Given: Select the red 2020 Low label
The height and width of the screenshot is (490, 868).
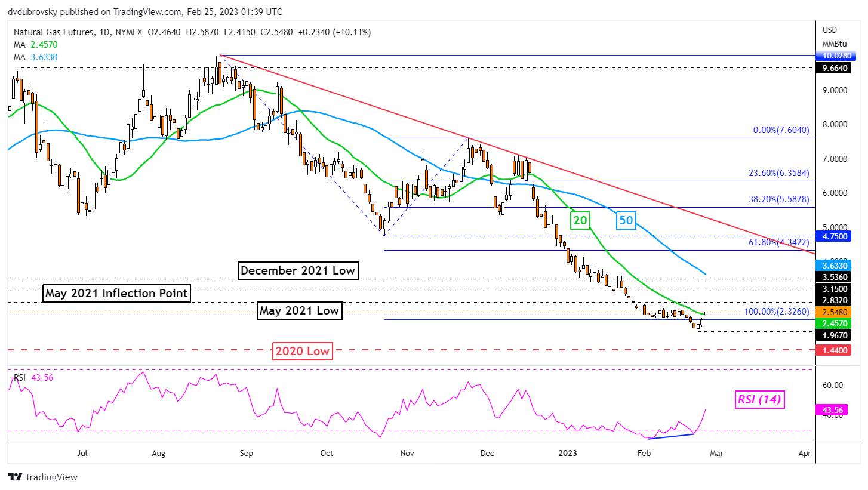Looking at the screenshot, I should [302, 351].
